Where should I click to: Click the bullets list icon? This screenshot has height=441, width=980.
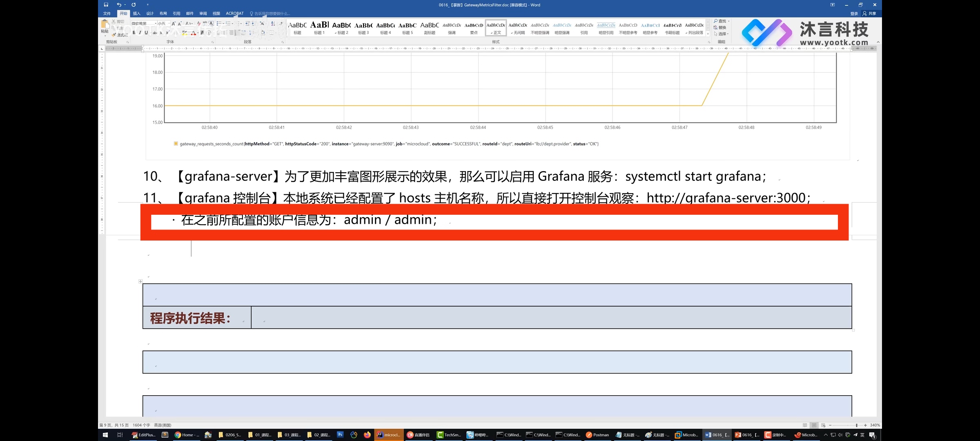coord(219,24)
